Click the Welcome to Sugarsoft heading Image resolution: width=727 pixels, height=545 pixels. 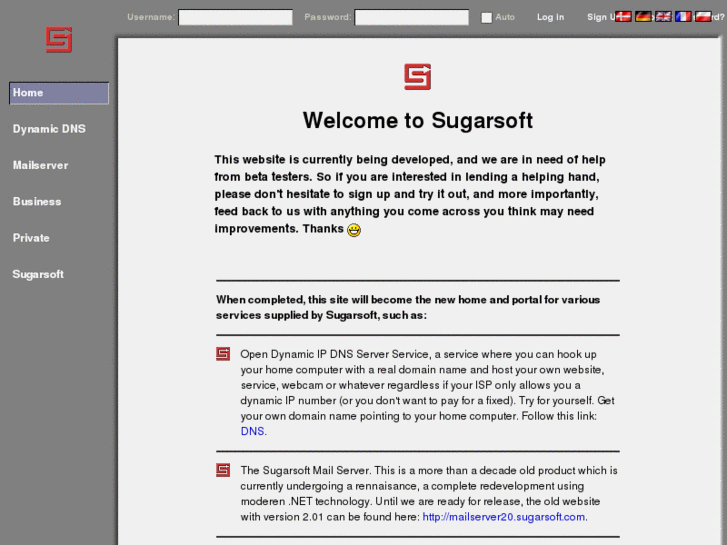click(418, 121)
